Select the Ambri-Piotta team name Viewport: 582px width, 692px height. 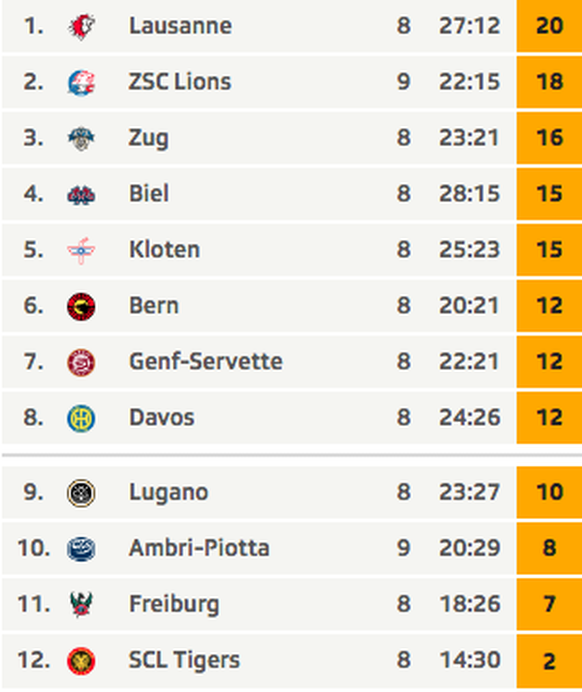[x=199, y=548]
